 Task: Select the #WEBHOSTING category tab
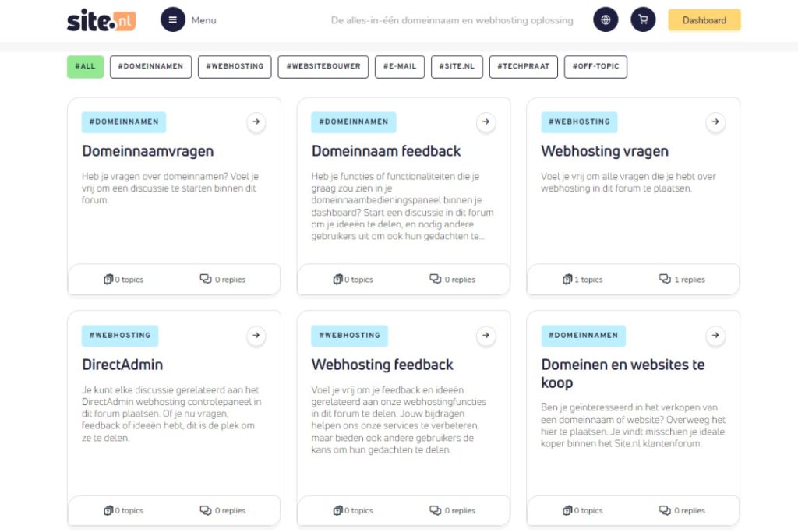tap(235, 66)
